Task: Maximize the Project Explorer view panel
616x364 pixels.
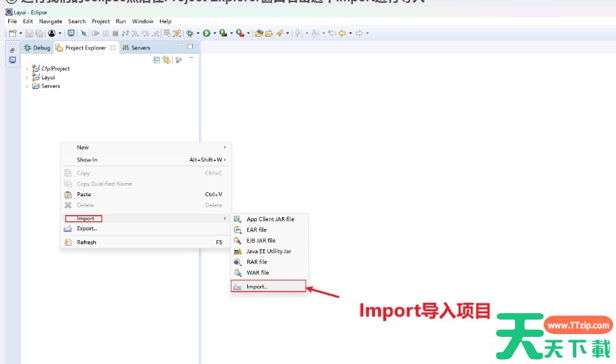Action: tap(190, 47)
